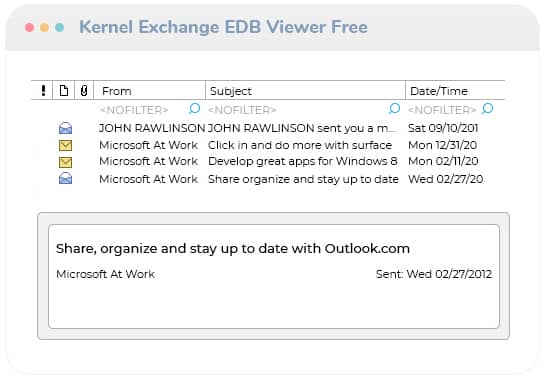Click the attachment paperclip column header

point(84,90)
